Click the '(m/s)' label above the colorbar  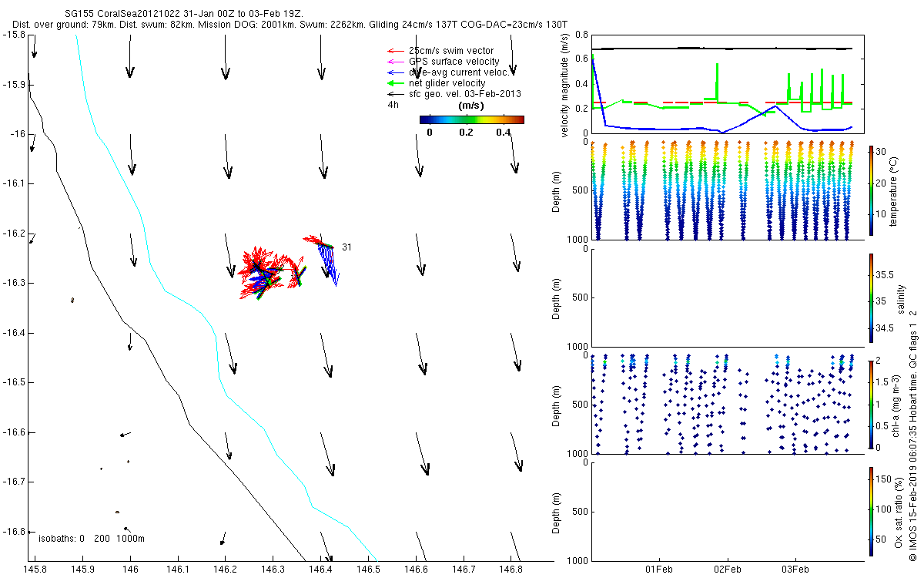point(470,105)
